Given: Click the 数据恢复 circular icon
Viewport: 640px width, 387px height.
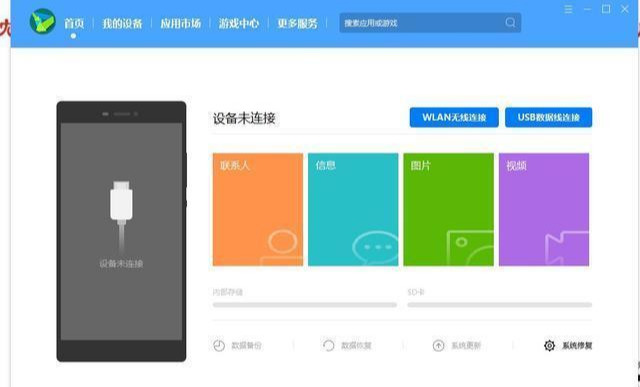Looking at the screenshot, I should pyautogui.click(x=329, y=346).
